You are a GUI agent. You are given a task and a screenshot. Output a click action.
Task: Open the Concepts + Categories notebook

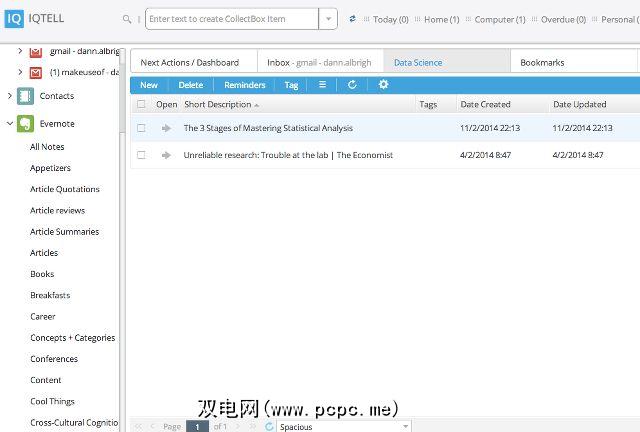(x=73, y=338)
